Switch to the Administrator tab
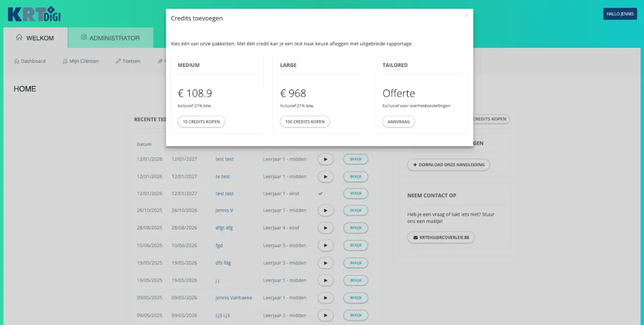This screenshot has height=325, width=644. tap(110, 38)
